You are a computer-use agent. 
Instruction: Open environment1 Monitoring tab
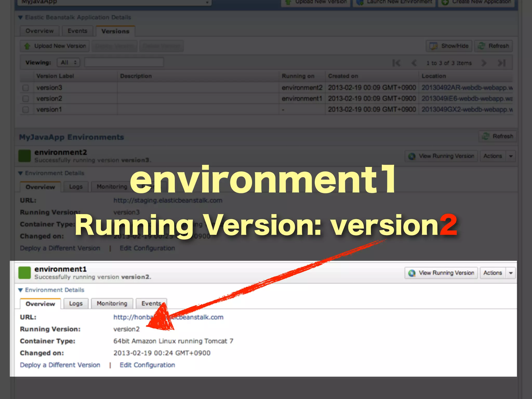[112, 303]
